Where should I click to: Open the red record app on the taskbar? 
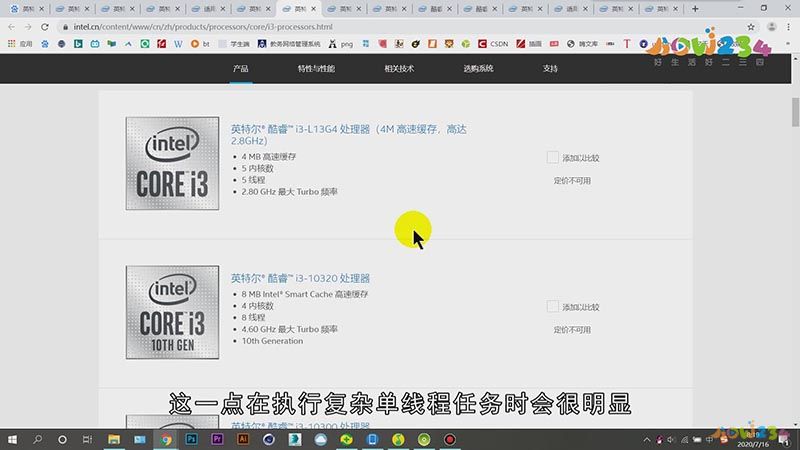449,439
